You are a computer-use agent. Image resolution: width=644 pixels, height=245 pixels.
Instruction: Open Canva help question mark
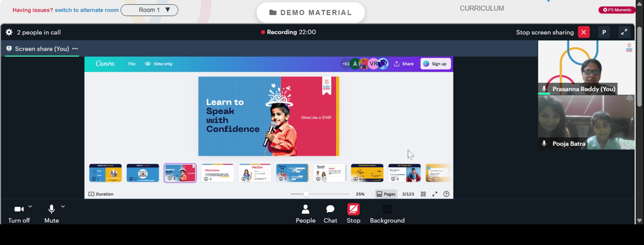446,194
